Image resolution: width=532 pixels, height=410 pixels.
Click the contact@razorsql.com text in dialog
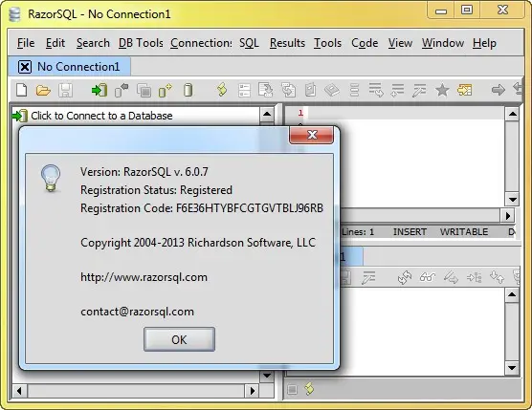137,312
